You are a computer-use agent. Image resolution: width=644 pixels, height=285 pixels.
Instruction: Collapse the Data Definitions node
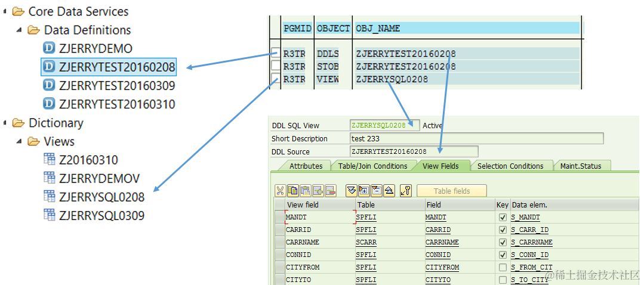tap(19, 30)
